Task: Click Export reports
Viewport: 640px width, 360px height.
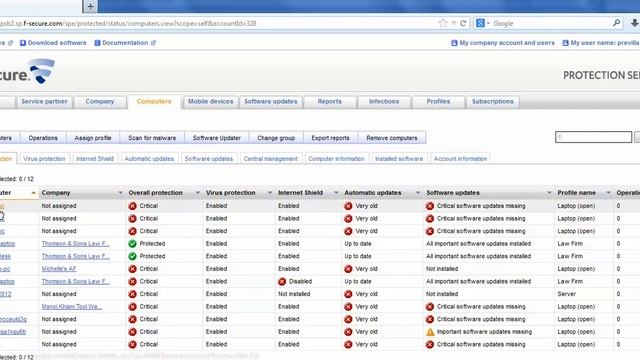Action: coord(330,138)
